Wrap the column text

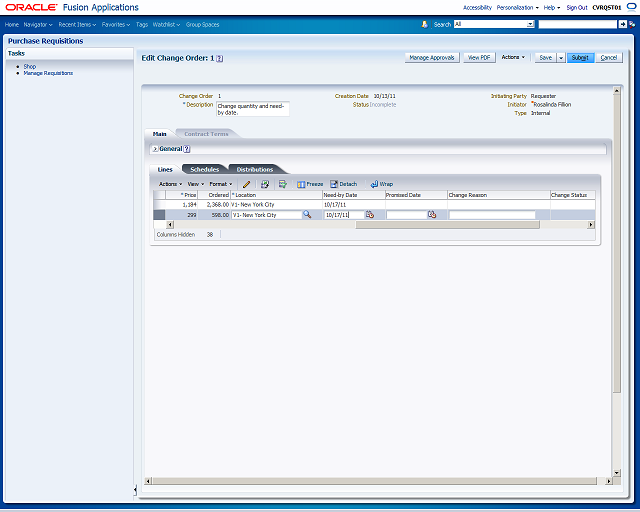(382, 184)
